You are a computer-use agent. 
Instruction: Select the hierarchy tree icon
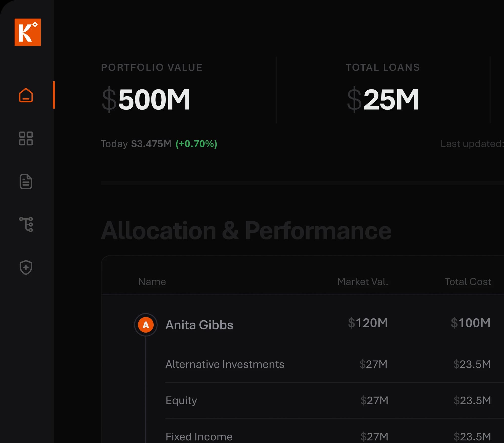click(26, 224)
